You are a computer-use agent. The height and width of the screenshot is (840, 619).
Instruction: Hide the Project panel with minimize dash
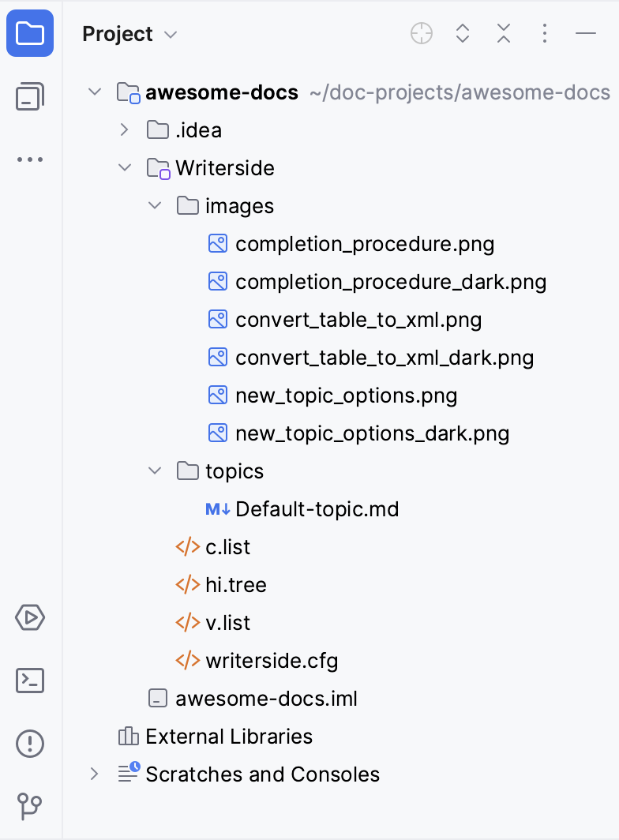tap(585, 34)
